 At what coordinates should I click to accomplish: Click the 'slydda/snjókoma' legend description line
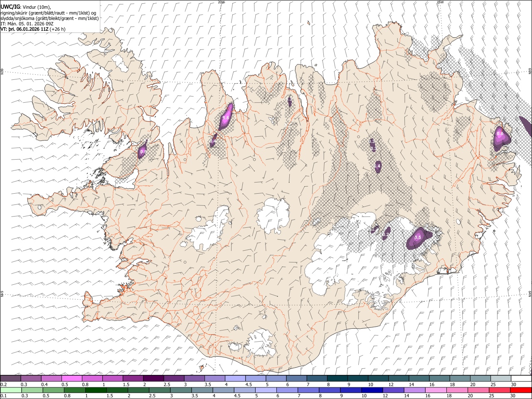click(x=50, y=18)
